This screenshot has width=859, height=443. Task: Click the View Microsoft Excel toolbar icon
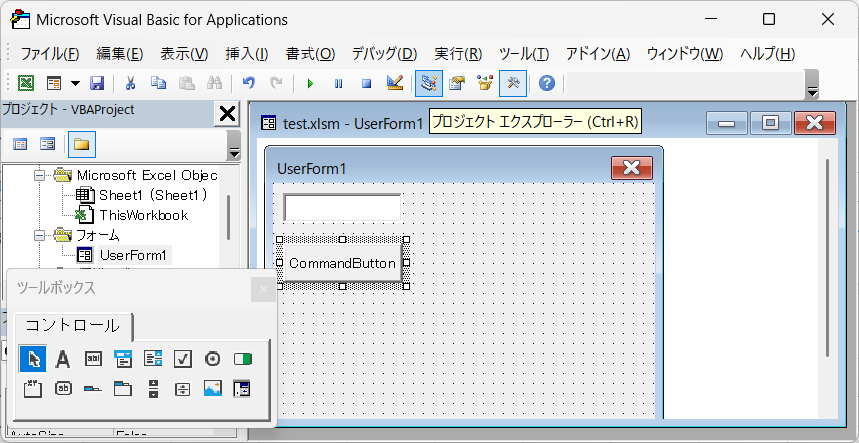[x=26, y=83]
